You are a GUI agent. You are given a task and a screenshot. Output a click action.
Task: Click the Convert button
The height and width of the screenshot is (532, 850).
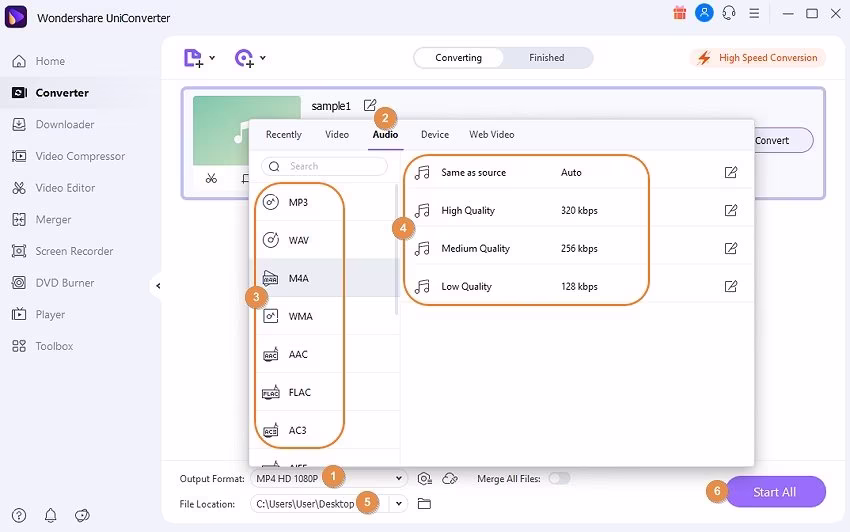(x=783, y=140)
